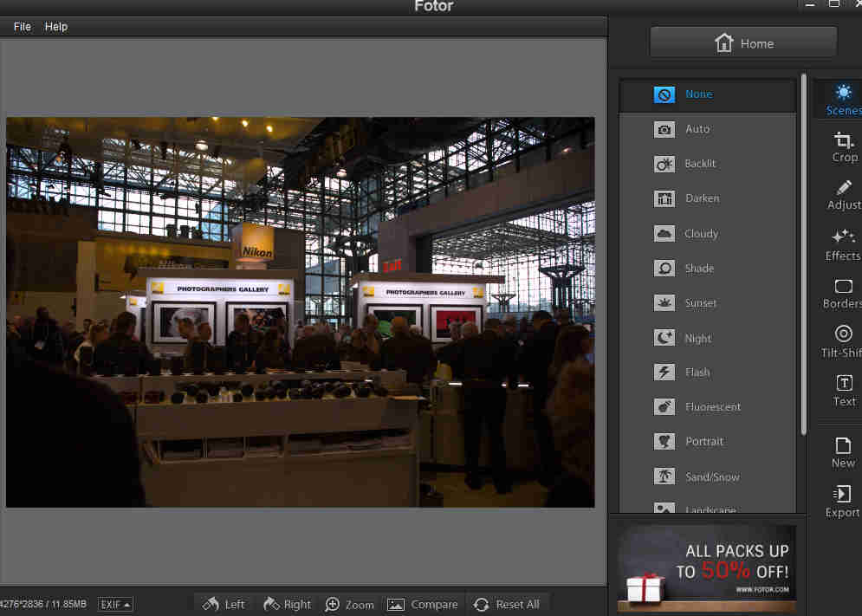Screen dimensions: 862x616
Task: Open the Help menu
Action: click(56, 26)
